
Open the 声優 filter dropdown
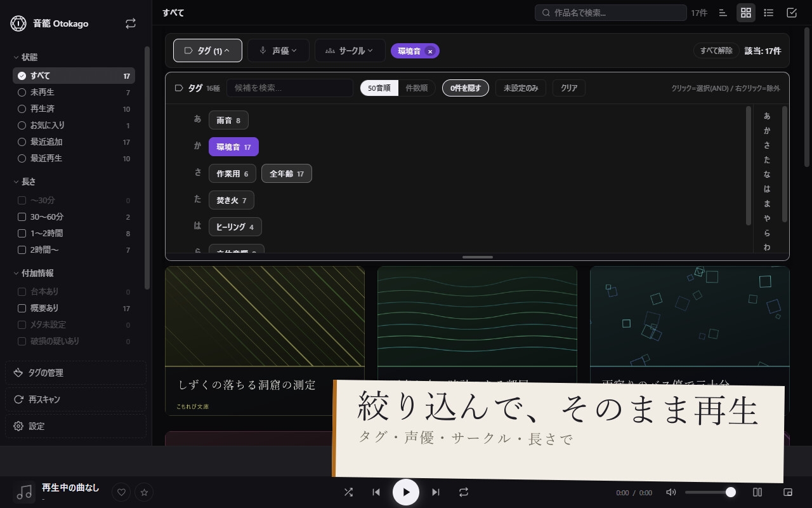tap(278, 51)
